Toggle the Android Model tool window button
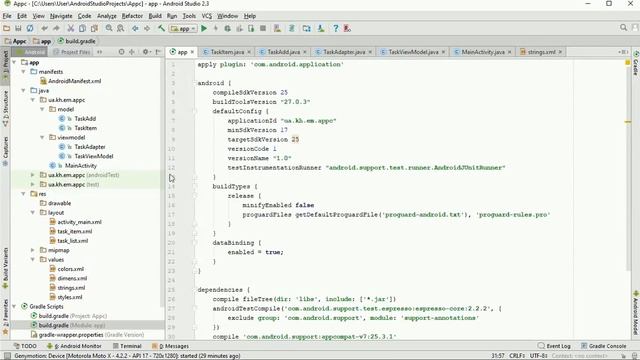The height and width of the screenshot is (360, 640). pos(636,312)
